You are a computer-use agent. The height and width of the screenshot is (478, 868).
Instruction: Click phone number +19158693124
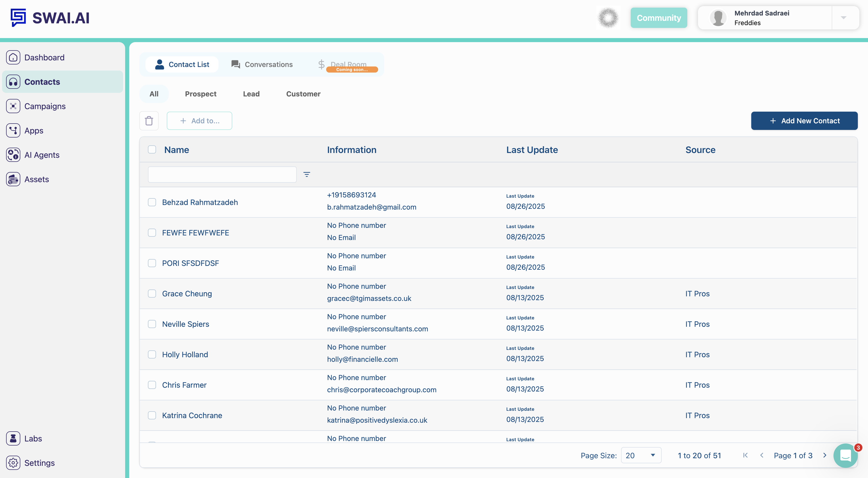pos(352,195)
